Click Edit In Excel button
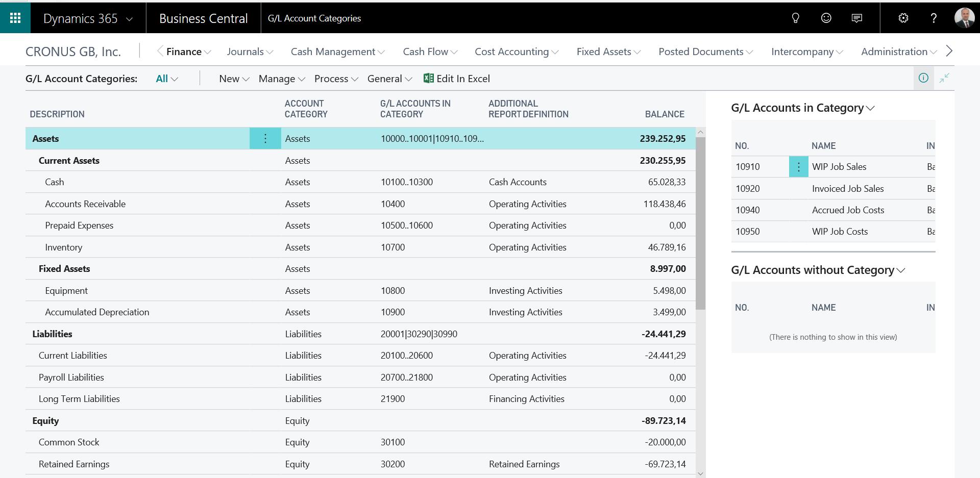This screenshot has height=478, width=980. (x=457, y=79)
